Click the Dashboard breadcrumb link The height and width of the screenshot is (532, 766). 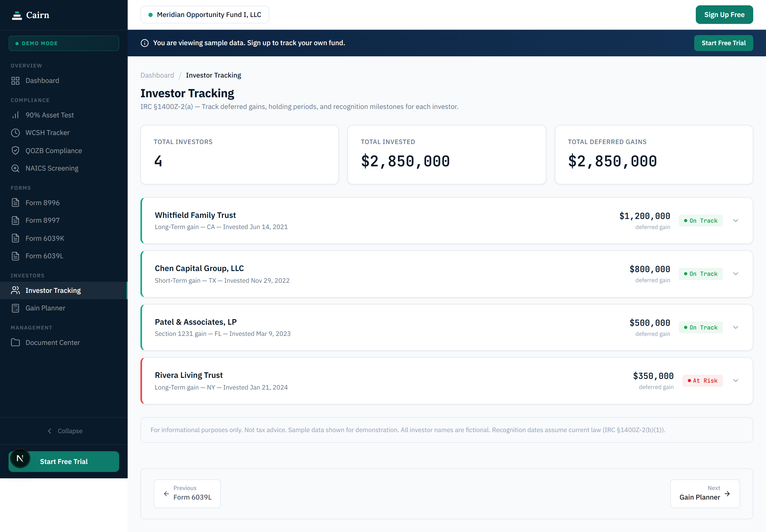[x=157, y=75]
